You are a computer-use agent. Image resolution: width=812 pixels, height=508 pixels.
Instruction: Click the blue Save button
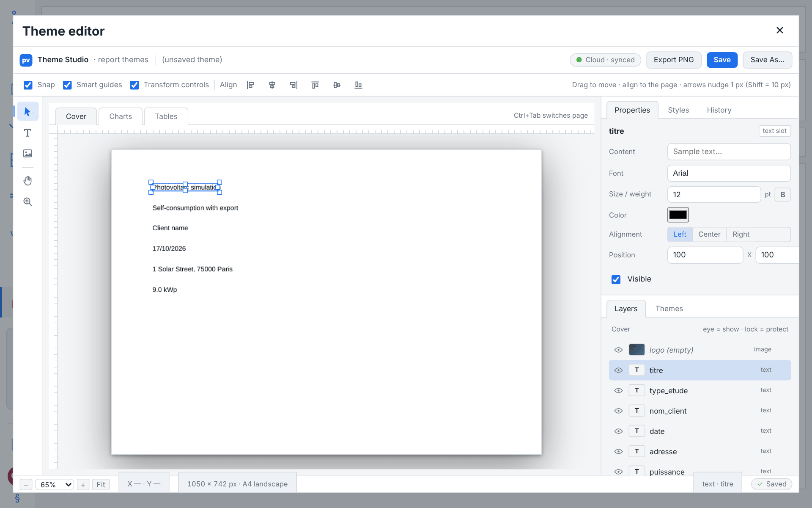click(x=722, y=60)
